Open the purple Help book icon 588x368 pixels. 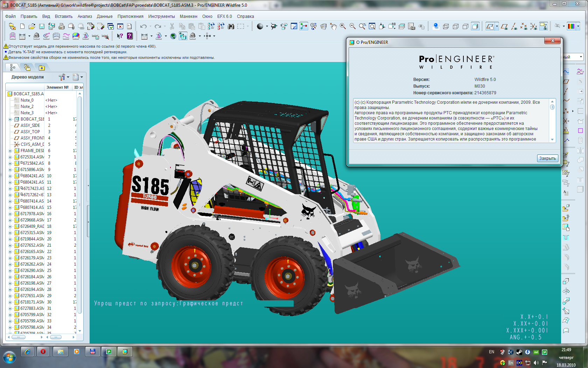[x=130, y=36]
